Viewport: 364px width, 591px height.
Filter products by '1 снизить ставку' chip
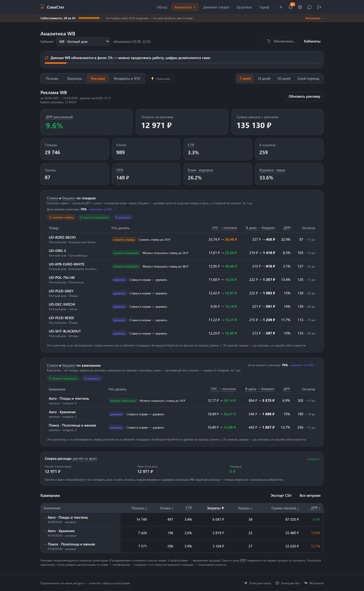tap(61, 217)
